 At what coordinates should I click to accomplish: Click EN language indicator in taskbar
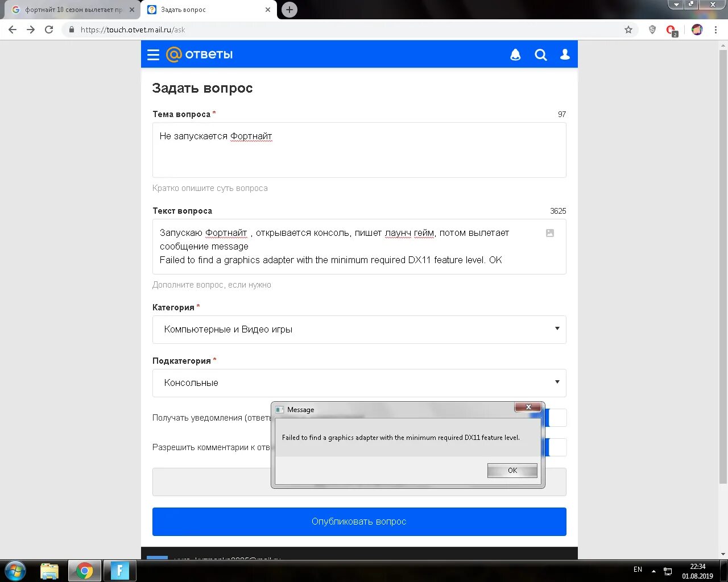[638, 569]
